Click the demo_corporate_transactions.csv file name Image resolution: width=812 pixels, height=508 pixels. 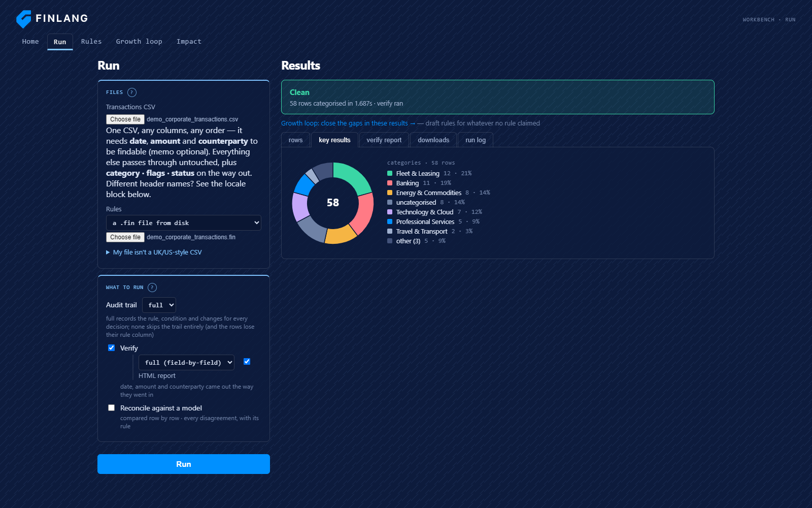pyautogui.click(x=192, y=119)
